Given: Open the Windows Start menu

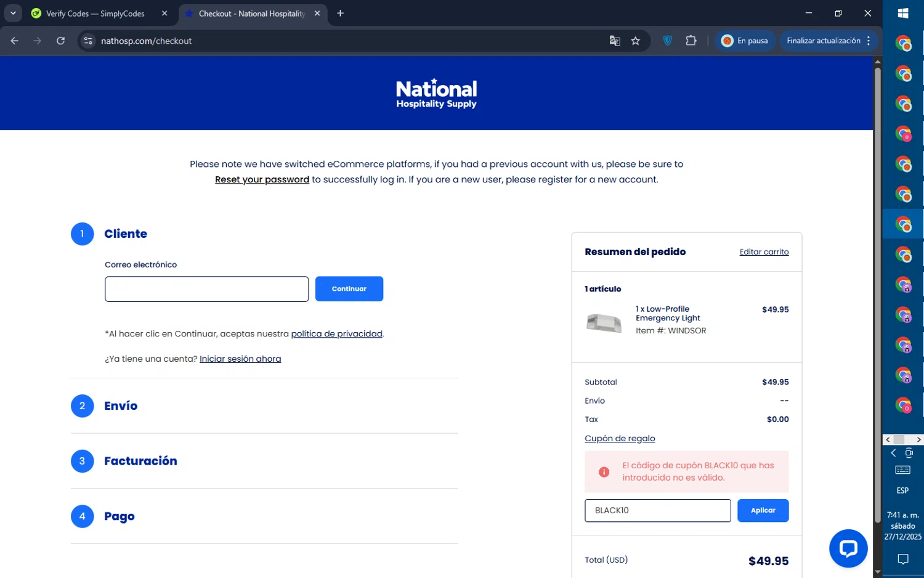Looking at the screenshot, I should [x=903, y=13].
